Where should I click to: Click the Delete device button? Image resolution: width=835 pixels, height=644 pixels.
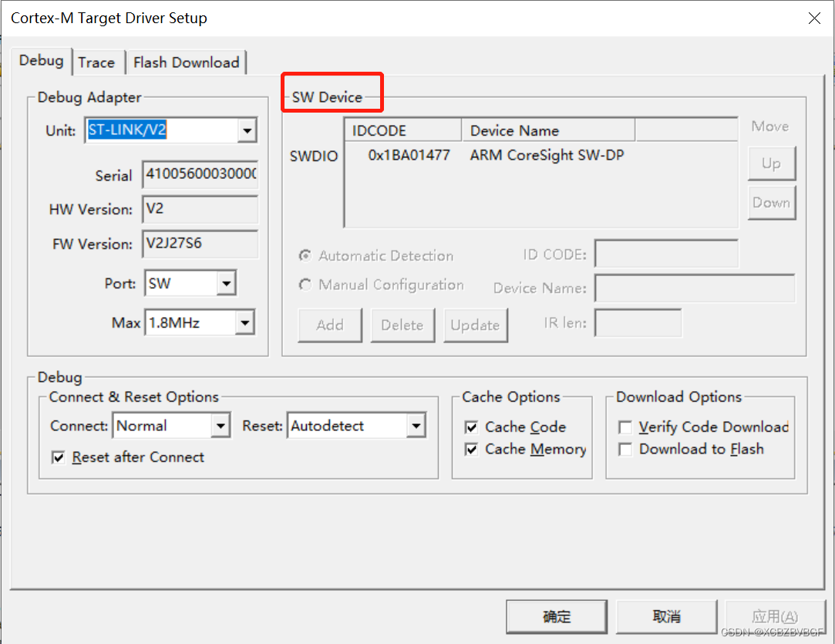[x=402, y=325]
